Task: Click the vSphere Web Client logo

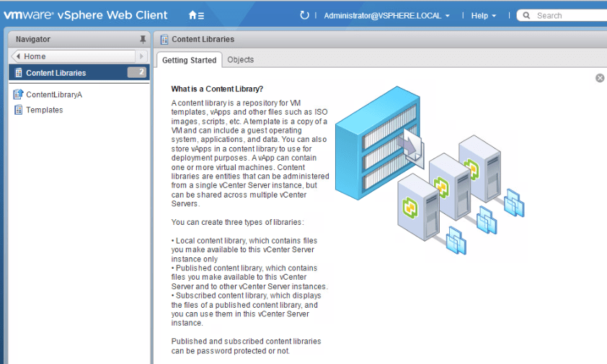Action: (86, 15)
